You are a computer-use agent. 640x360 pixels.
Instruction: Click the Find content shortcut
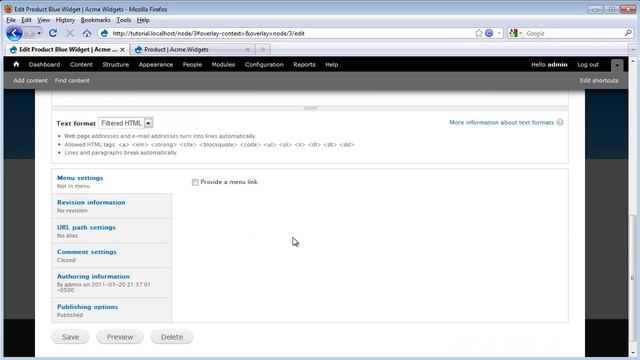(x=72, y=80)
